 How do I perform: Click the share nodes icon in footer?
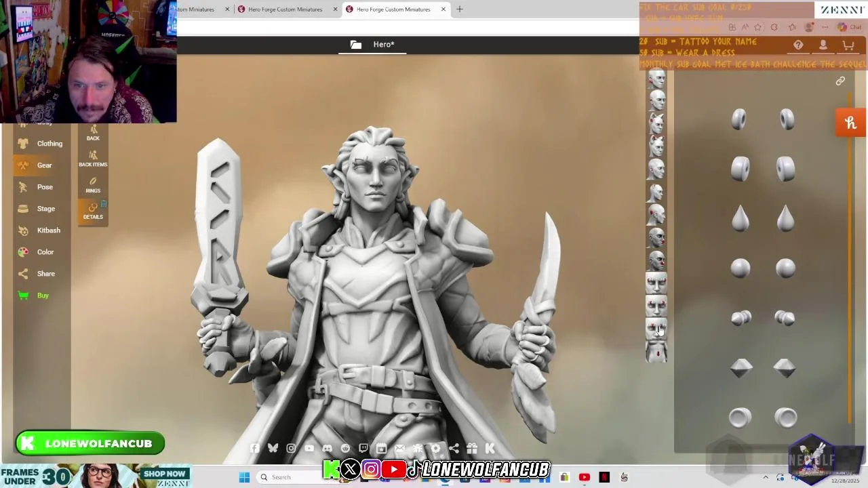[x=454, y=448]
